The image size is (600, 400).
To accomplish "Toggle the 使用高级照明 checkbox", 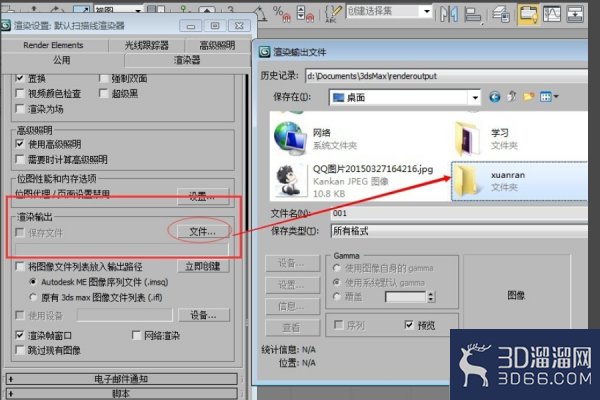I will coord(20,144).
